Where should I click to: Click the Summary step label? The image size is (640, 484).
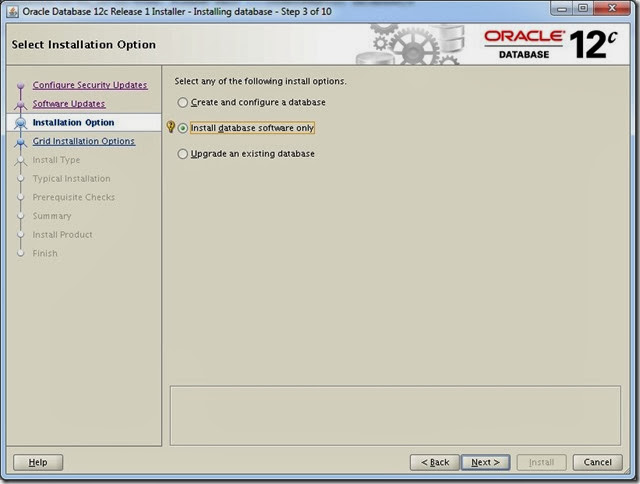coord(52,216)
